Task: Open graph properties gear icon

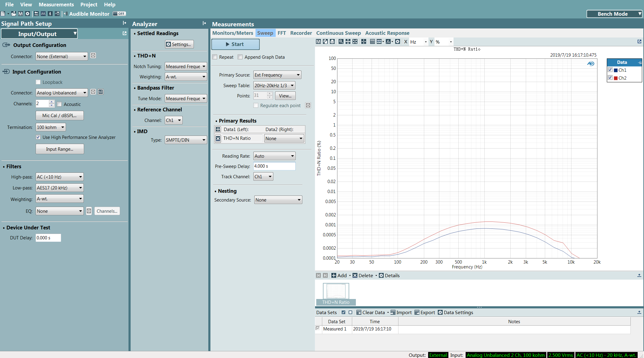Action: [x=398, y=42]
